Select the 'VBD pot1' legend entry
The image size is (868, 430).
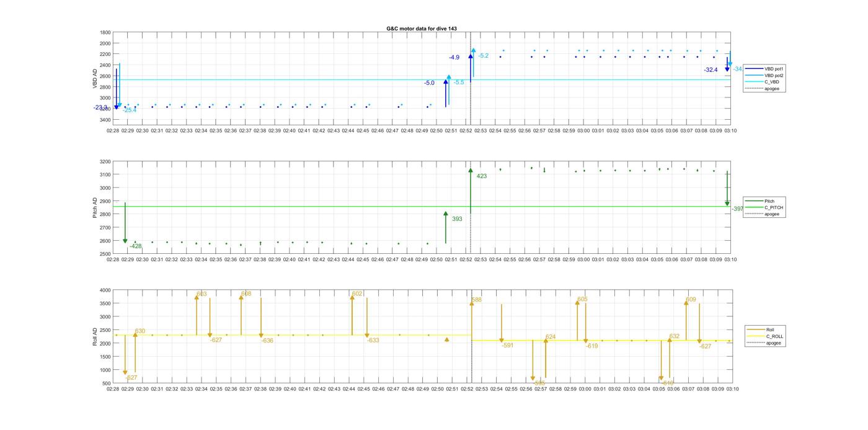coord(764,69)
